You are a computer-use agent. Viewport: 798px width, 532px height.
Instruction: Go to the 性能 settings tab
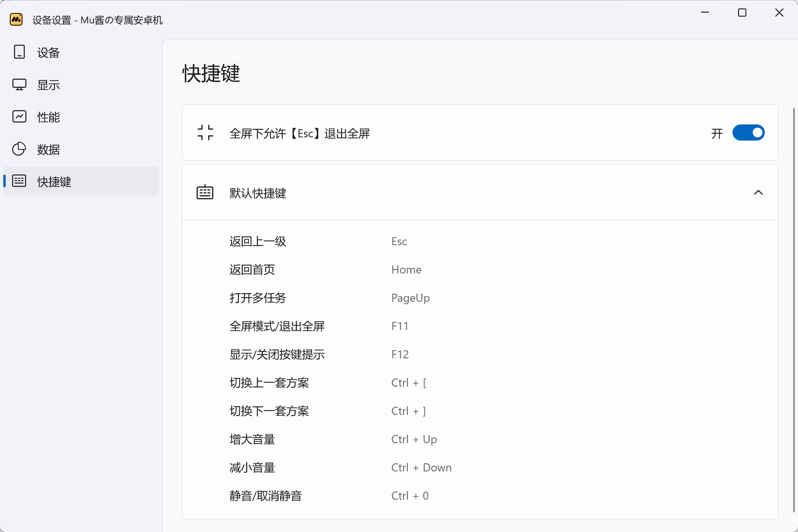[x=49, y=117]
